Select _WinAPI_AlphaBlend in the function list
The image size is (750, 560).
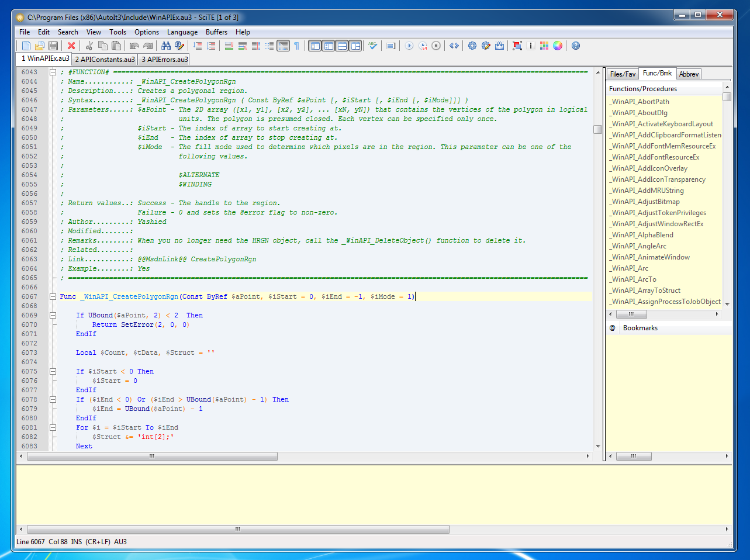pyautogui.click(x=642, y=235)
